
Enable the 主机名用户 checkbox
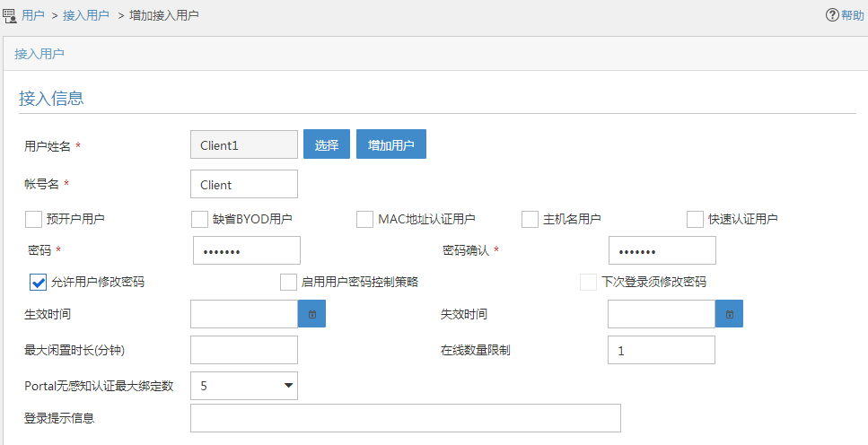(x=530, y=219)
